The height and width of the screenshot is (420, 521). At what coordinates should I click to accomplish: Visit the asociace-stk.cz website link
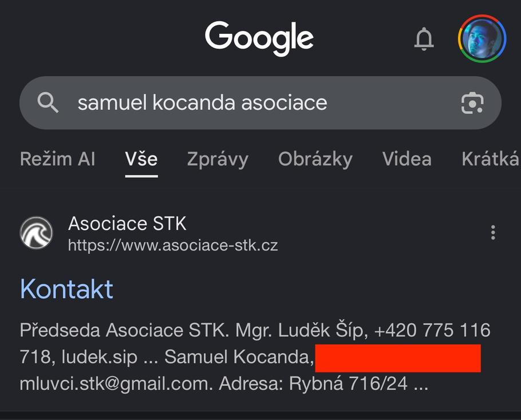[x=173, y=245]
